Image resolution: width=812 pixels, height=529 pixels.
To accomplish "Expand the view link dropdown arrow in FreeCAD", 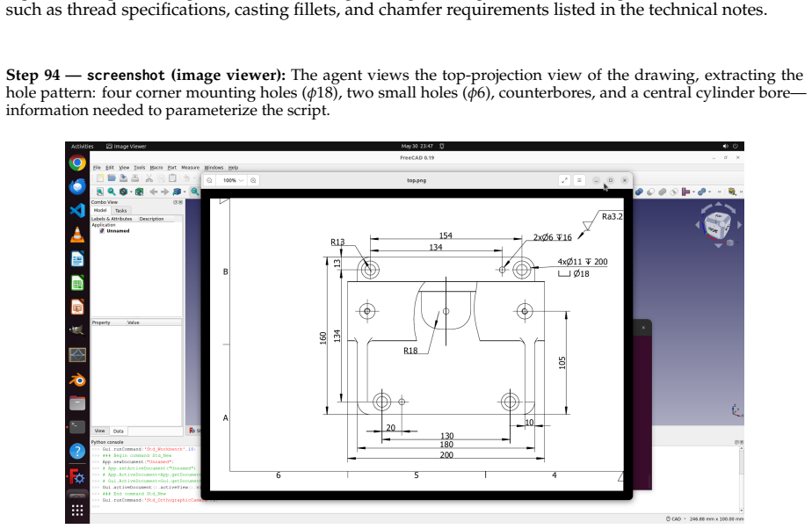I will coord(185,192).
